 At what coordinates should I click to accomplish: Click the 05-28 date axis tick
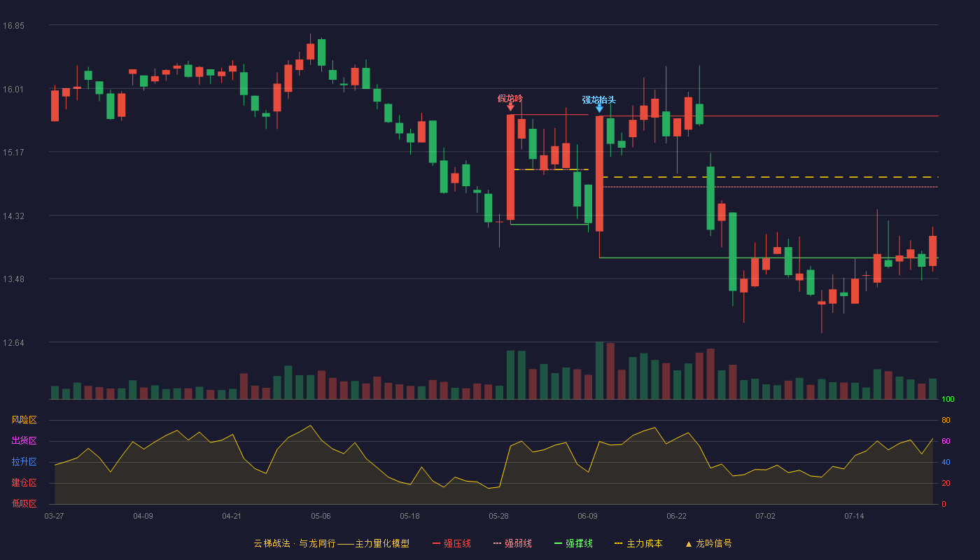point(498,516)
